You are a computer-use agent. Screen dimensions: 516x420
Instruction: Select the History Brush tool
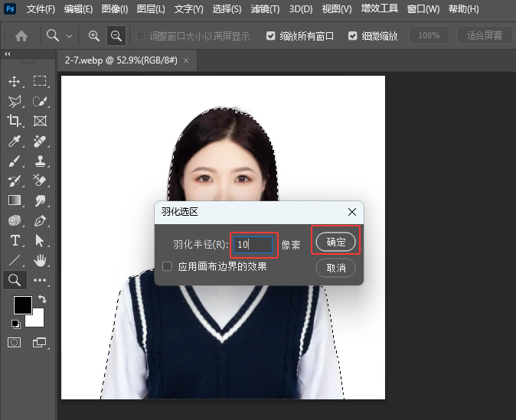click(x=14, y=181)
